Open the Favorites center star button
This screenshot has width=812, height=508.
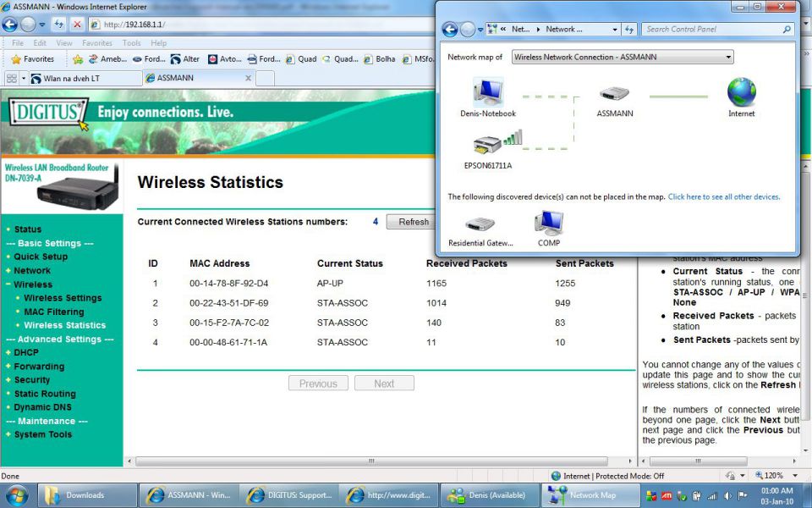[x=33, y=59]
